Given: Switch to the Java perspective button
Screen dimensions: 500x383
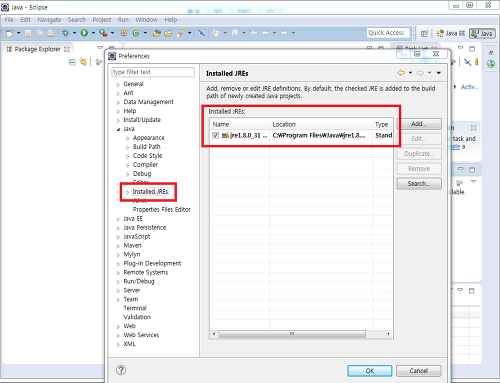Looking at the screenshot, I should point(482,33).
